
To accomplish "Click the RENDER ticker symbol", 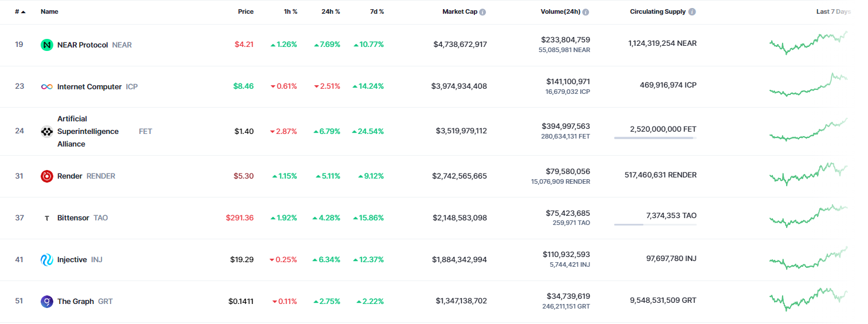I will pos(101,176).
